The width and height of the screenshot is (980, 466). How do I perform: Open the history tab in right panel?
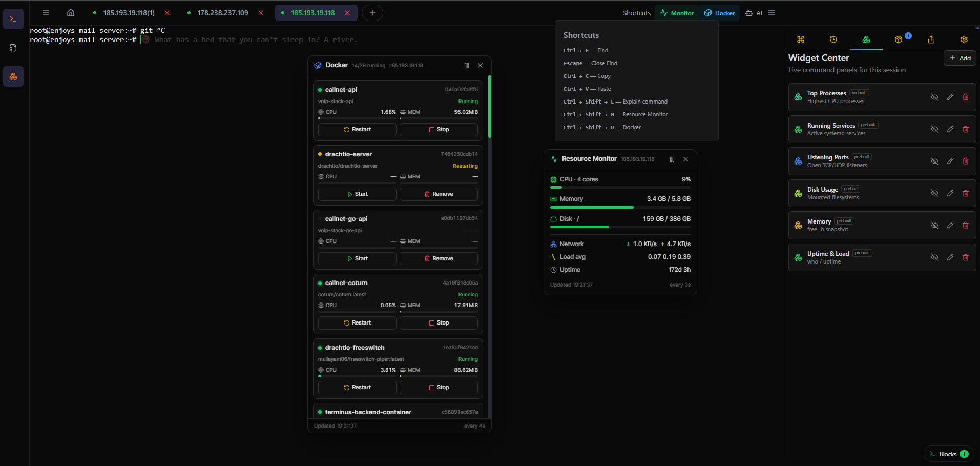[x=833, y=39]
